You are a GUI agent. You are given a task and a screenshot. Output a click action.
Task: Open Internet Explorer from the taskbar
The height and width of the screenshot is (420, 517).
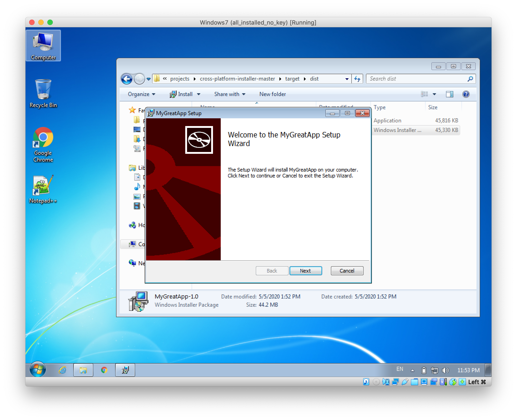click(x=63, y=370)
